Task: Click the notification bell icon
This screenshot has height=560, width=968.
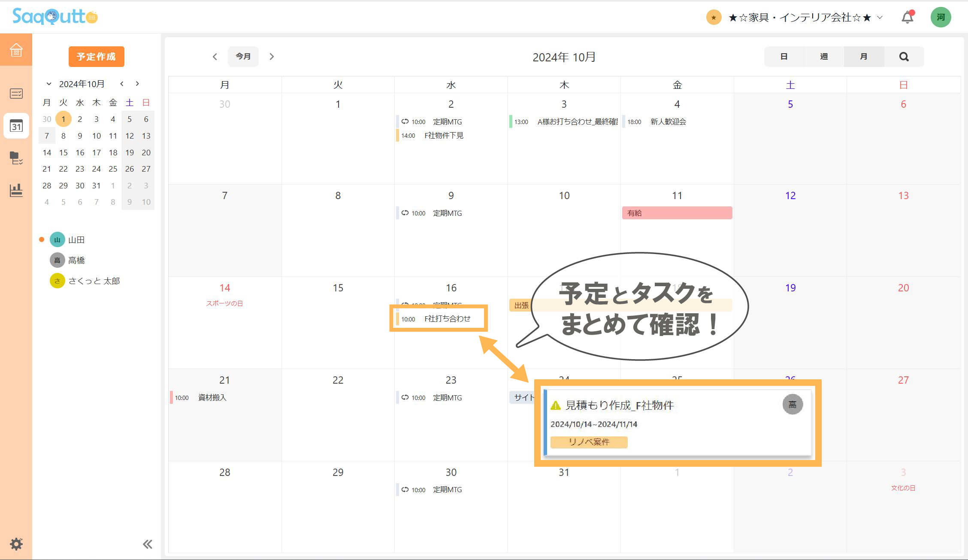Action: [907, 18]
